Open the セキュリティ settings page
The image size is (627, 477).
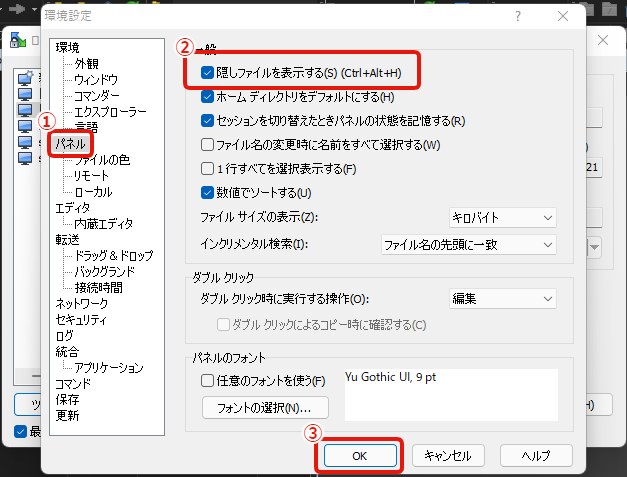[82, 320]
